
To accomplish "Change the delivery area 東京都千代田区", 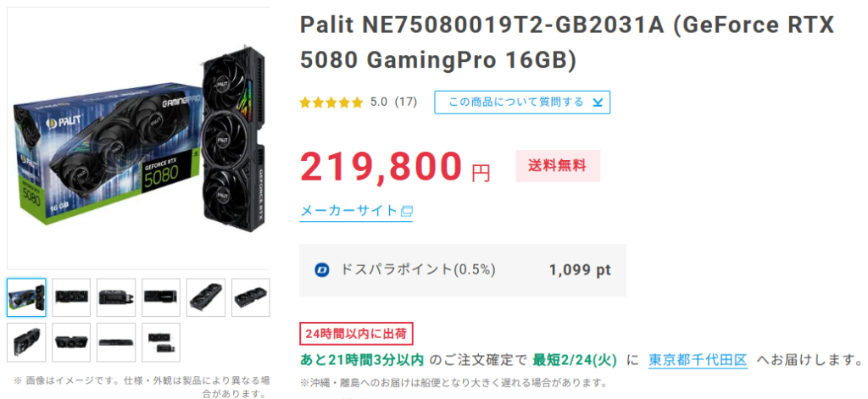I will tap(698, 360).
